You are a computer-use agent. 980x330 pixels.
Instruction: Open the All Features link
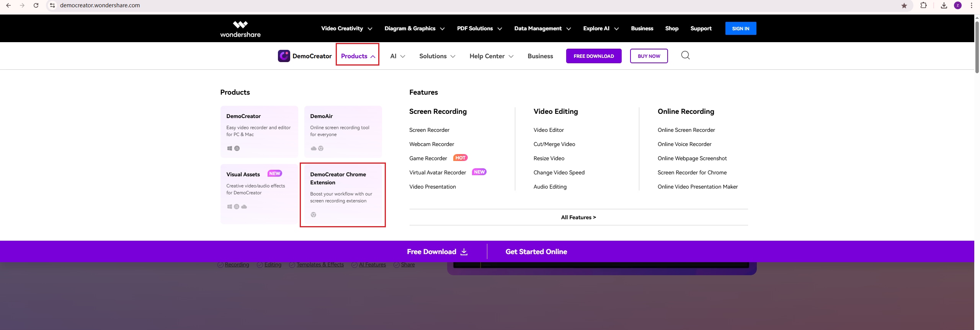pos(578,217)
